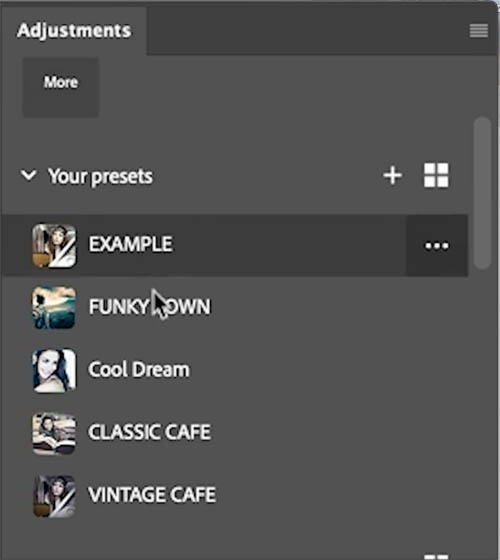
Task: Open the Adjustments panel hamburger menu
Action: tap(479, 31)
